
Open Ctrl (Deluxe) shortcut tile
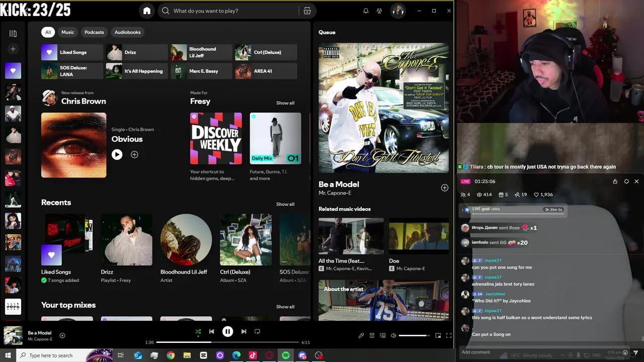pos(266,52)
